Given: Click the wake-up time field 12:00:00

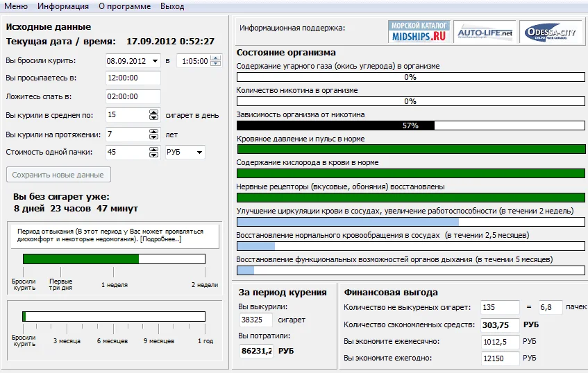Looking at the screenshot, I should (x=133, y=78).
